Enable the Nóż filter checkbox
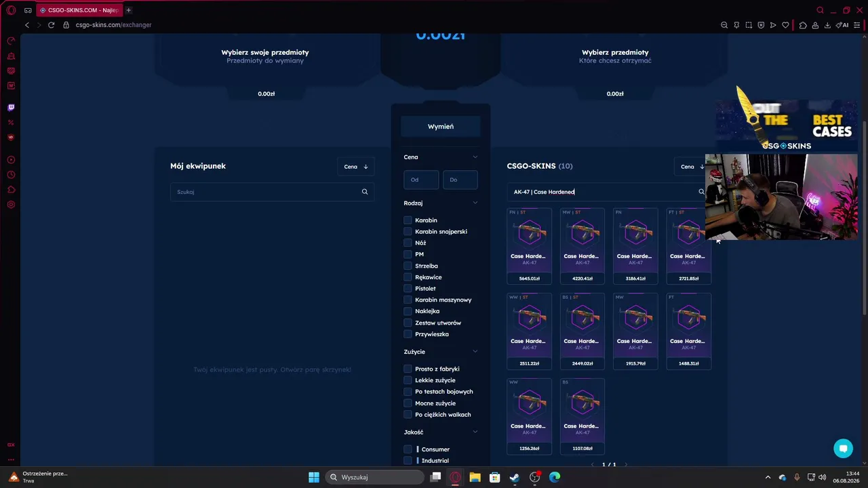The image size is (868, 488). [408, 243]
